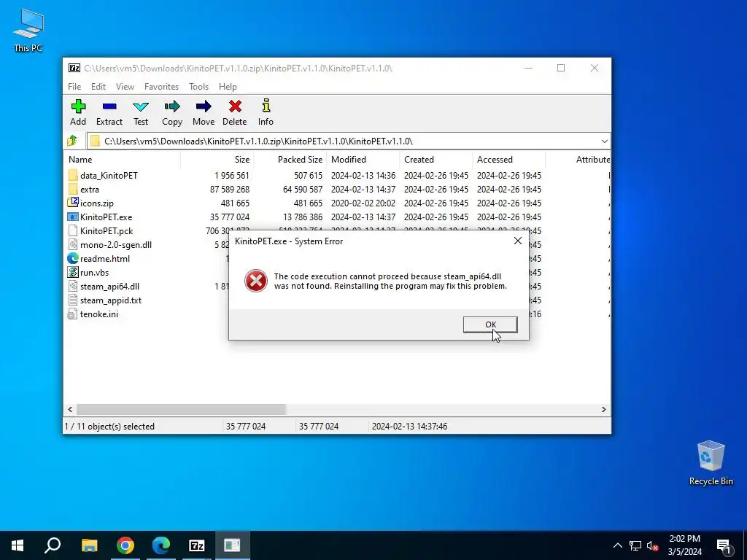This screenshot has height=560, width=747.
Task: Open the View menu
Action: point(125,87)
